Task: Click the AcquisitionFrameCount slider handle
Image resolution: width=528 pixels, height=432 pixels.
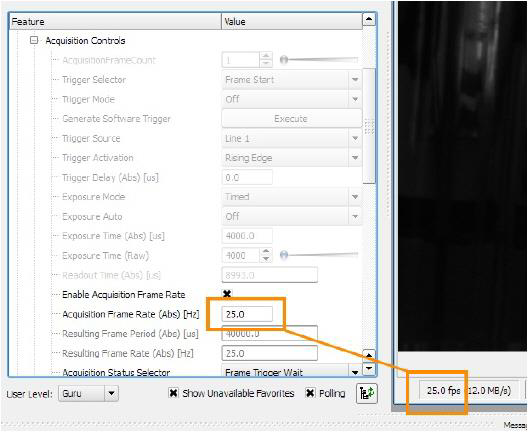Action: pos(284,60)
